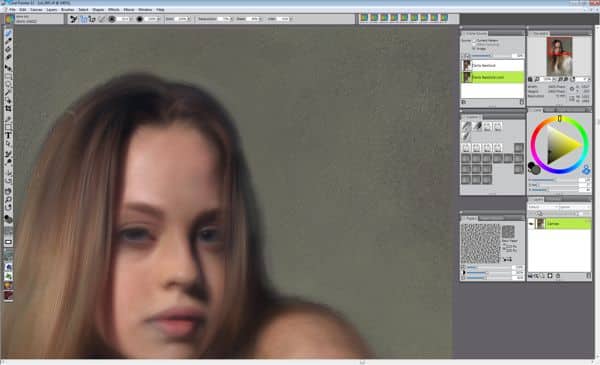Select the Brush tool in toolbox

[8, 34]
